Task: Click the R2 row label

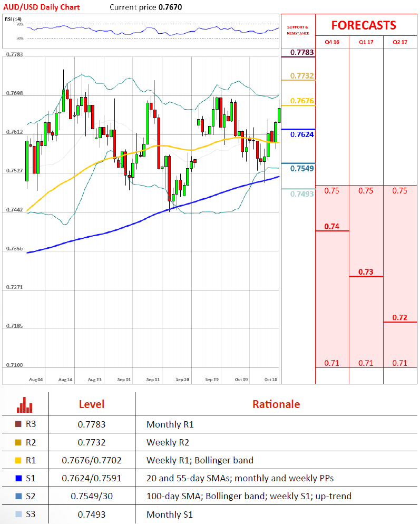Action: click(x=31, y=442)
